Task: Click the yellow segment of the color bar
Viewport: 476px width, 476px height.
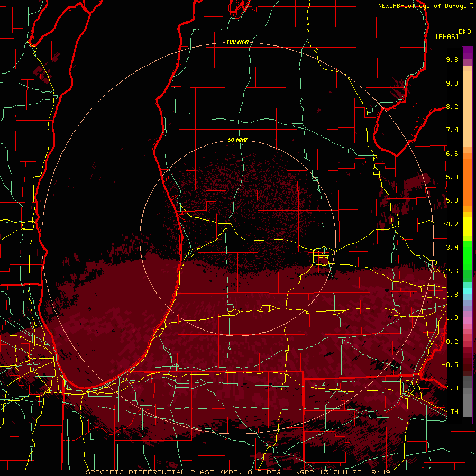Action: (467, 226)
